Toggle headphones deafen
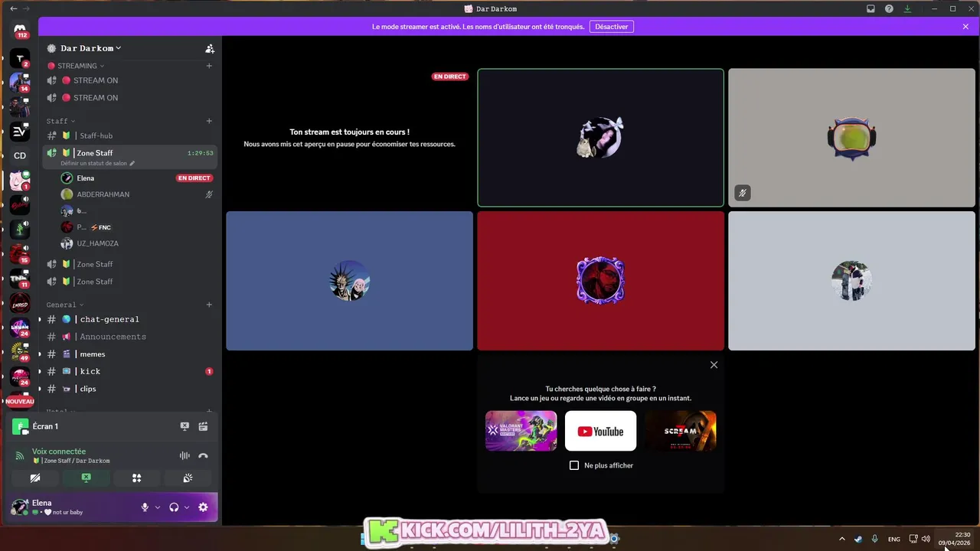This screenshot has height=551, width=980. tap(174, 507)
